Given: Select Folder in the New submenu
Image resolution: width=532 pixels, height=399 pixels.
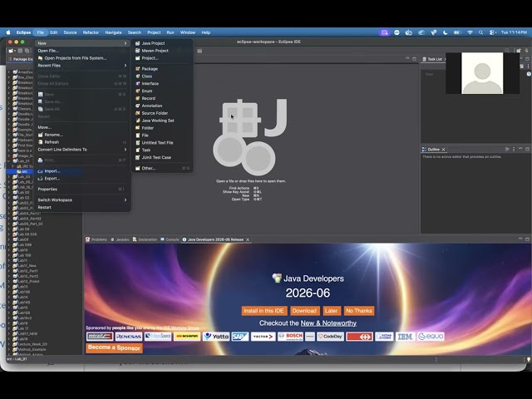Looking at the screenshot, I should coord(162,128).
